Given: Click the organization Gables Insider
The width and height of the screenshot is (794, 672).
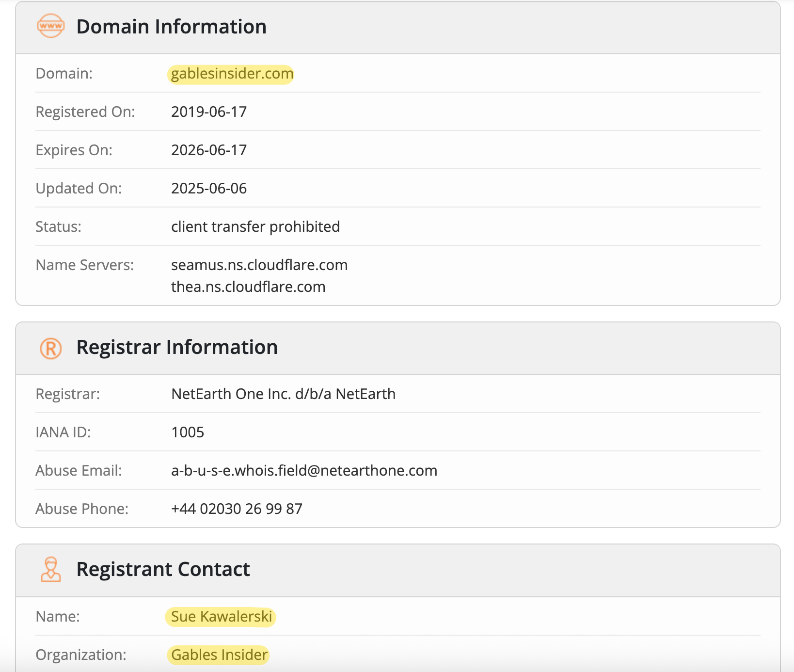Looking at the screenshot, I should click(219, 655).
